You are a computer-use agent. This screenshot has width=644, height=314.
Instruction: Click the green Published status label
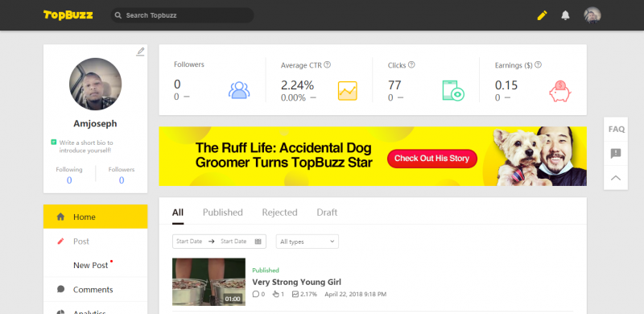click(x=266, y=270)
